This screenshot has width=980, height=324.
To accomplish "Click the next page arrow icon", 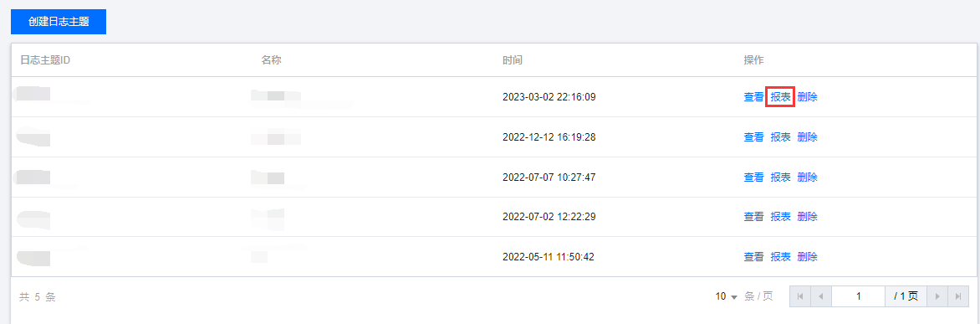I will click(937, 296).
